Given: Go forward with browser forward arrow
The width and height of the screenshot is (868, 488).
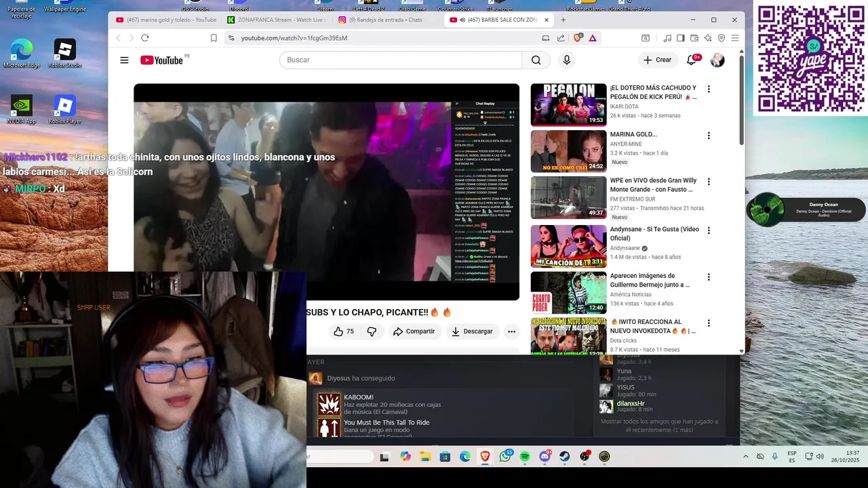Looking at the screenshot, I should tap(132, 38).
